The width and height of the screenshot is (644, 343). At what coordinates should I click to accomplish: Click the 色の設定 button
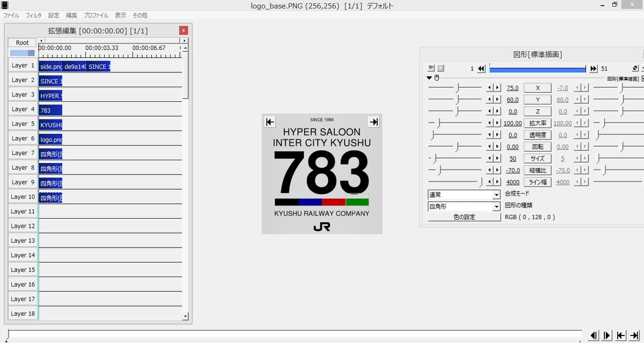point(464,217)
